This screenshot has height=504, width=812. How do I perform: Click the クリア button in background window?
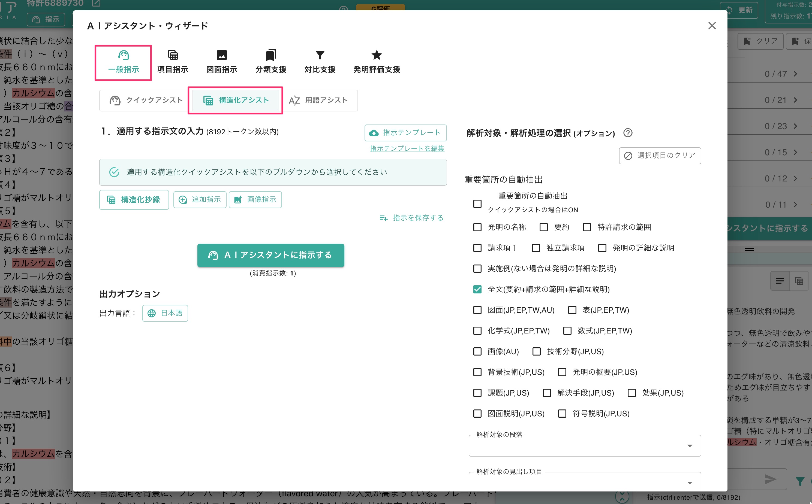pyautogui.click(x=760, y=41)
